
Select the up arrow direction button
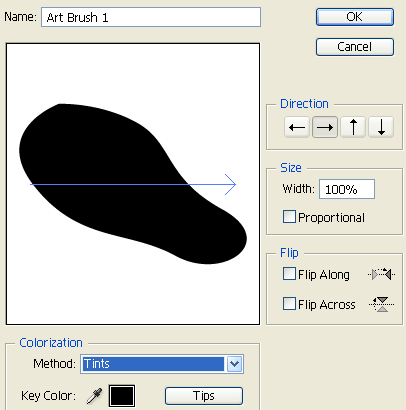pyautogui.click(x=353, y=127)
